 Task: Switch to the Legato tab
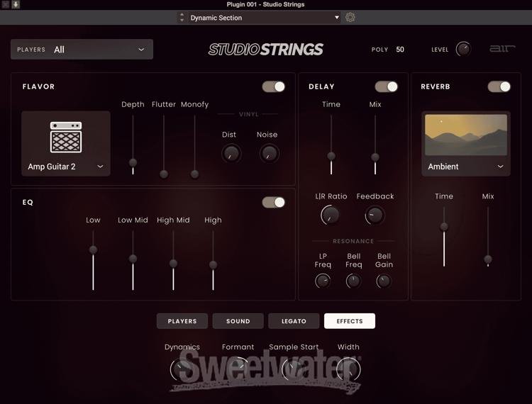click(294, 321)
